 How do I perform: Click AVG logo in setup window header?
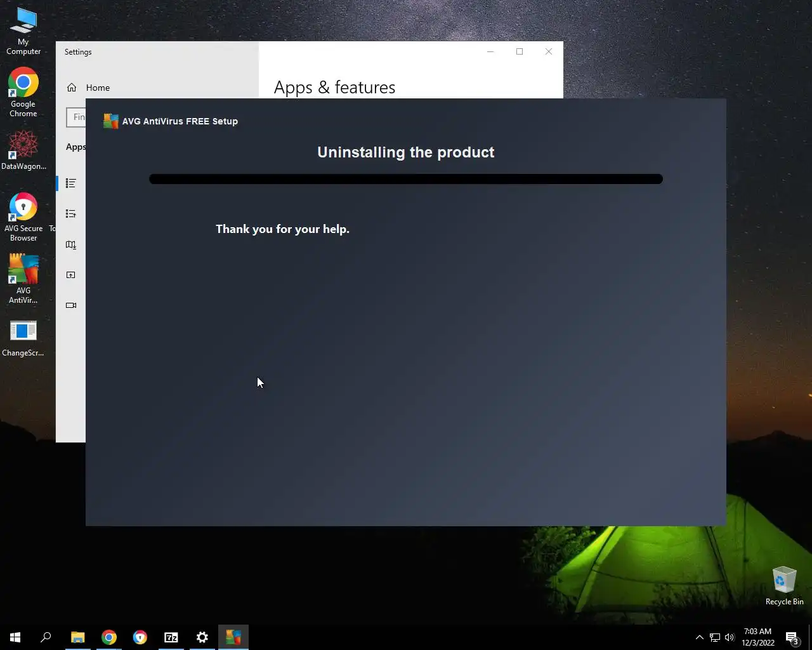[x=111, y=121]
